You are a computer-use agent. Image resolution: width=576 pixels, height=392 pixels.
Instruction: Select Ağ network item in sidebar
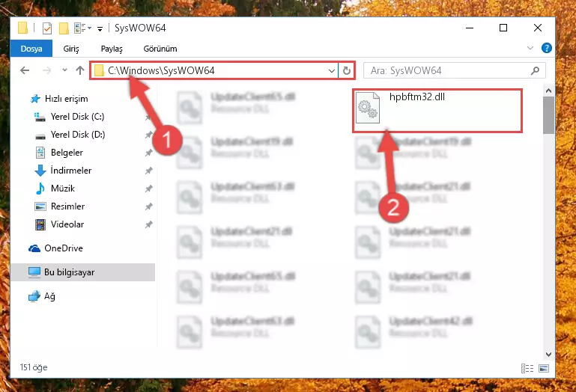pyautogui.click(x=42, y=295)
